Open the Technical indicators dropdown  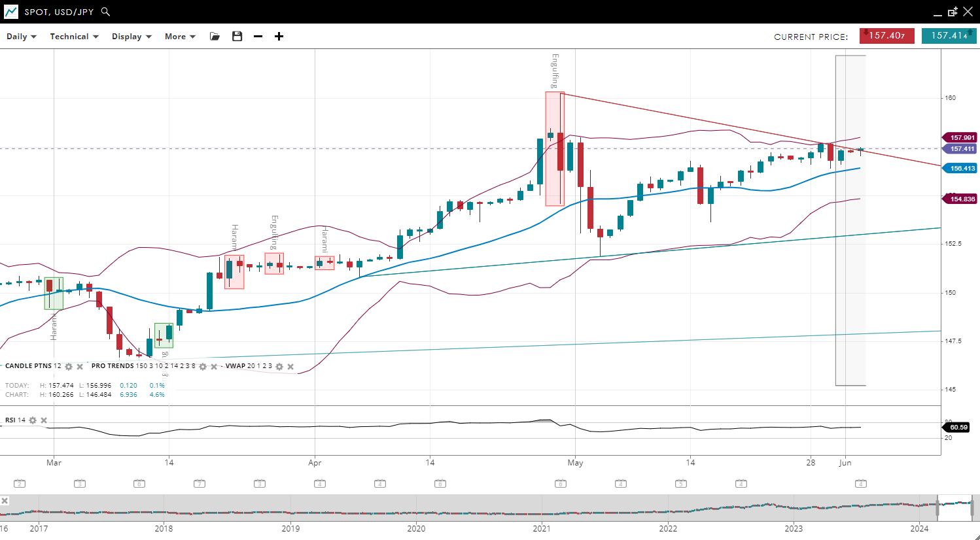tap(74, 37)
